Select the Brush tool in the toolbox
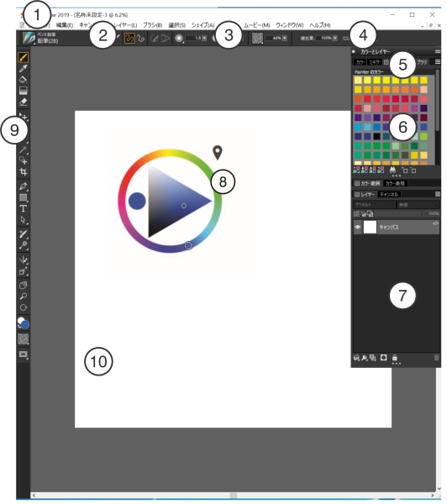Image resolution: width=447 pixels, height=504 pixels. pos(24,57)
